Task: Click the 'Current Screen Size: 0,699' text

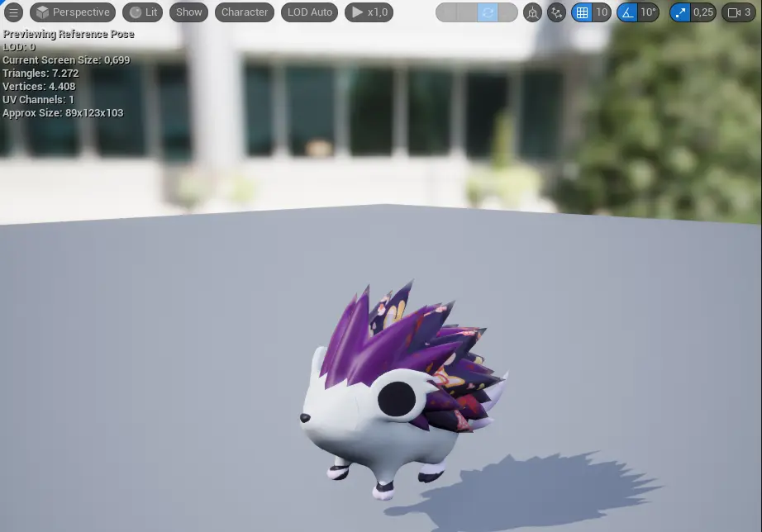Action: (66, 60)
